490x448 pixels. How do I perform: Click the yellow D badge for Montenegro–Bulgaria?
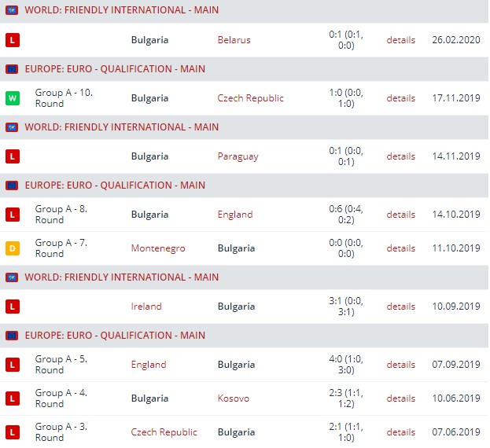point(12,248)
